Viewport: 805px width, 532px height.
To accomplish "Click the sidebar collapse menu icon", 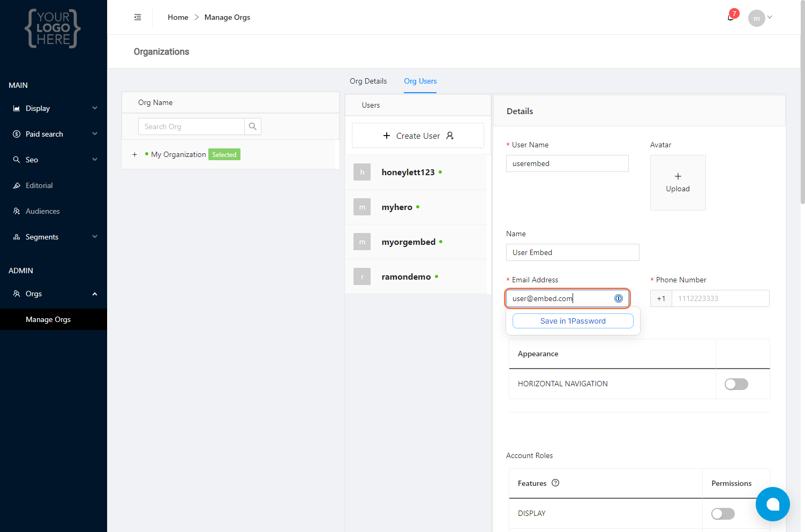I will 138,17.
